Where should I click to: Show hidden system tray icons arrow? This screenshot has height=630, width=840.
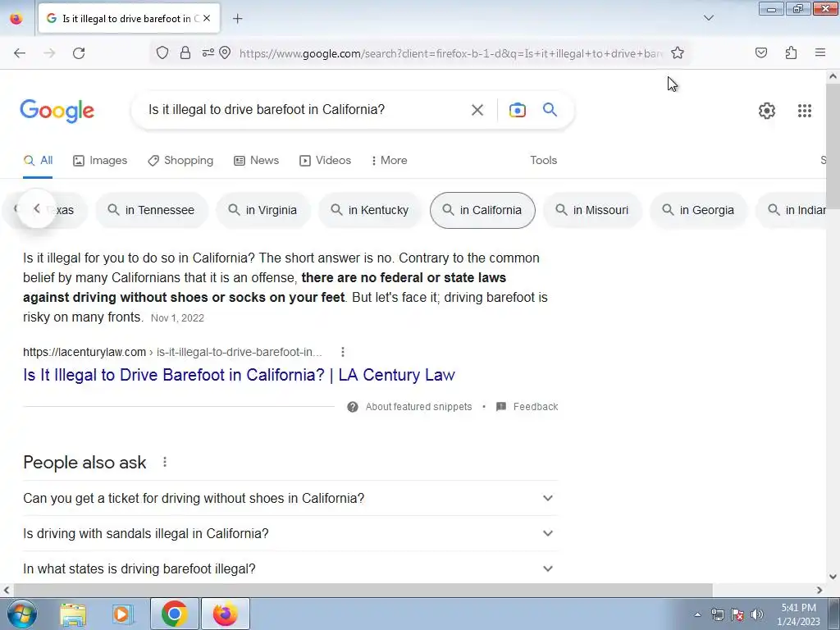coord(697,614)
